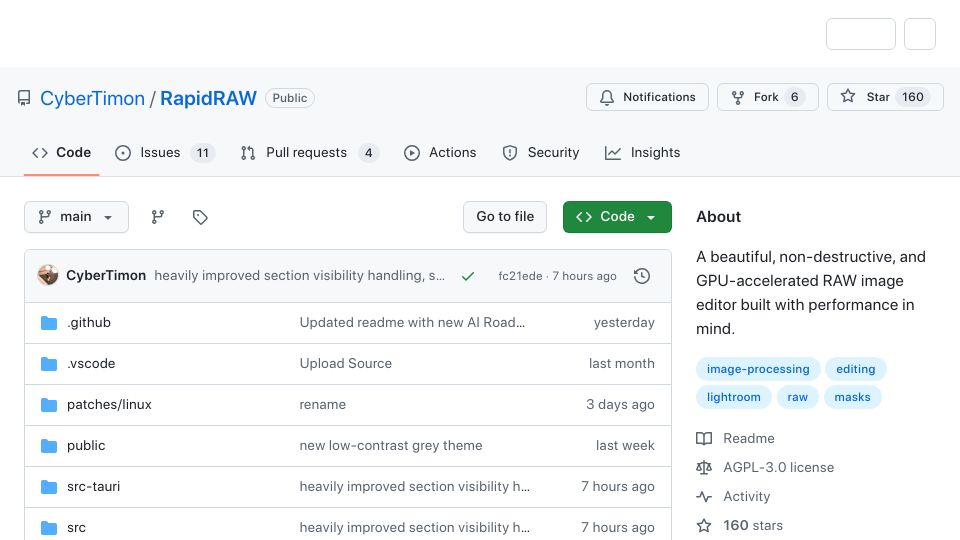Click the license scale icon
Screen dimensions: 960x540
coord(704,468)
